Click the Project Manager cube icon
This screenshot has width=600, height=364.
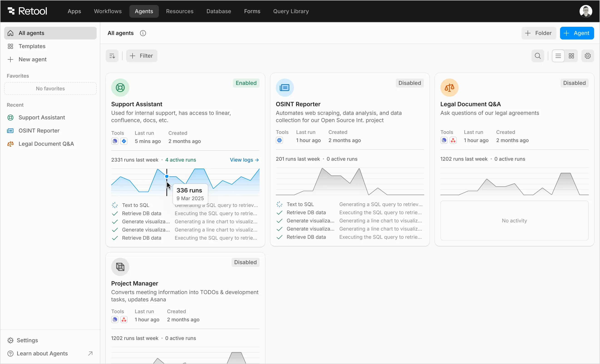(120, 267)
